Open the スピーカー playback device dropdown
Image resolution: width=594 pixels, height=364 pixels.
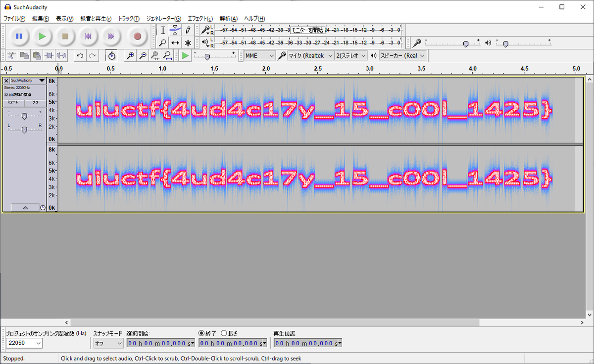(x=402, y=56)
